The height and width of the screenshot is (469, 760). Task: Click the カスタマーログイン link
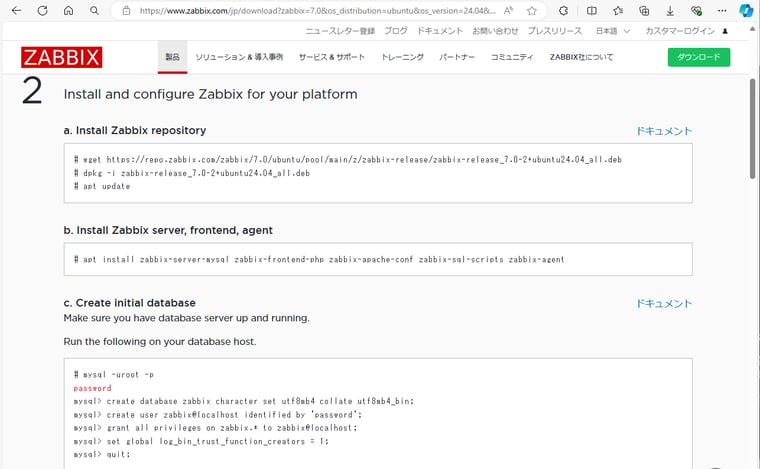680,31
